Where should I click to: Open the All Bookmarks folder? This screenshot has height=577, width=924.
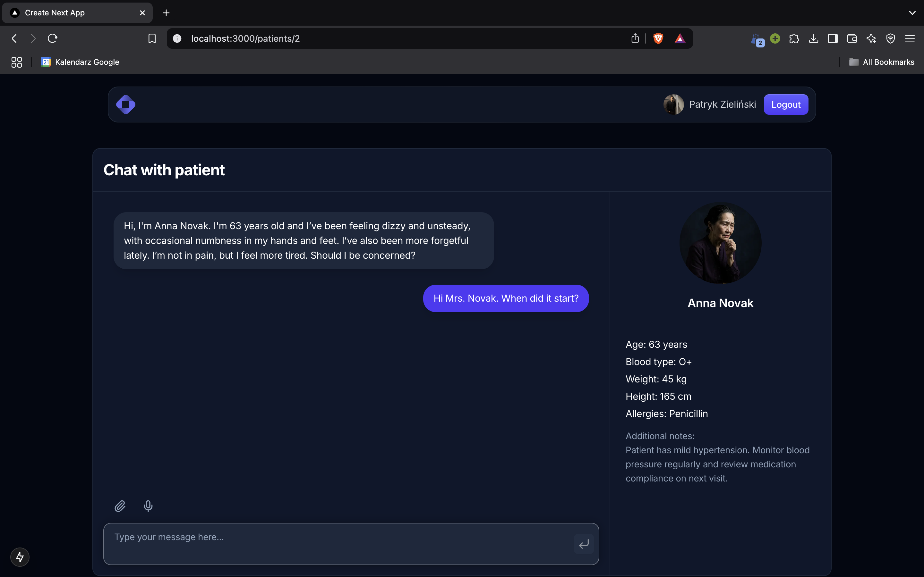point(882,62)
